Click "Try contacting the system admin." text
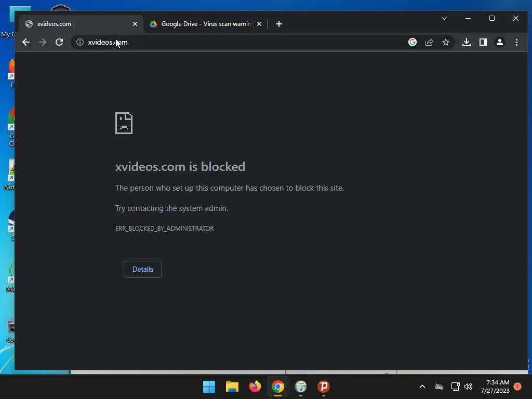 coord(171,208)
